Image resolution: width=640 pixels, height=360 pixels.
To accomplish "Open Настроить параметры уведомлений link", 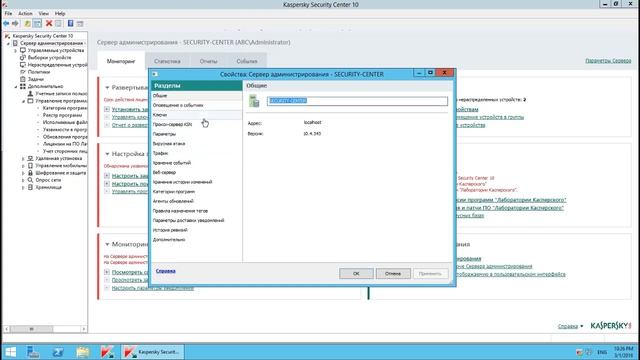I will [153, 288].
